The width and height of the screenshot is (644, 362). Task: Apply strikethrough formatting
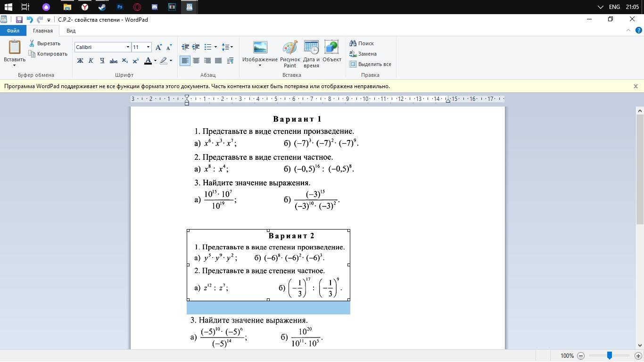point(113,61)
